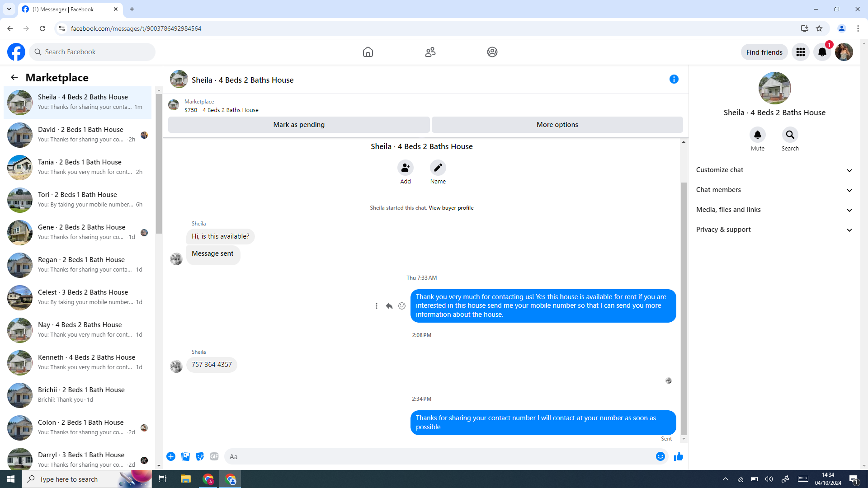This screenshot has width=868, height=488.
Task: Bookmark this page with star icon
Action: click(x=819, y=28)
